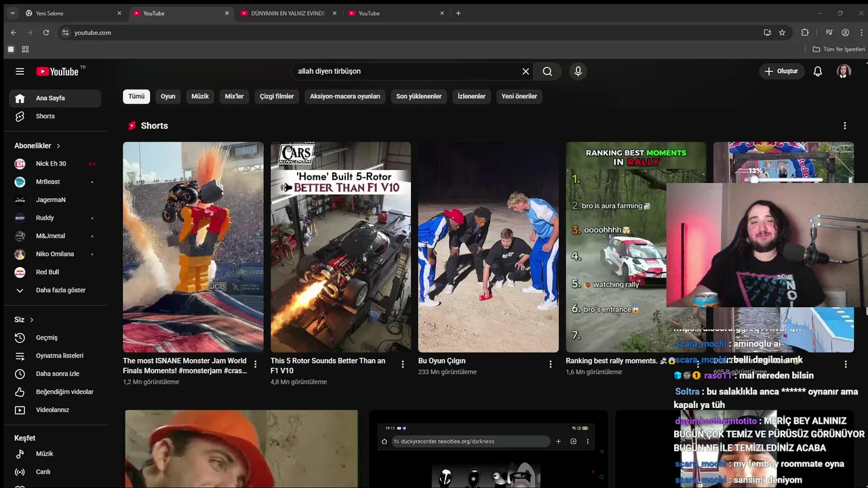Reload the page
This screenshot has width=868, height=488.
(x=46, y=33)
